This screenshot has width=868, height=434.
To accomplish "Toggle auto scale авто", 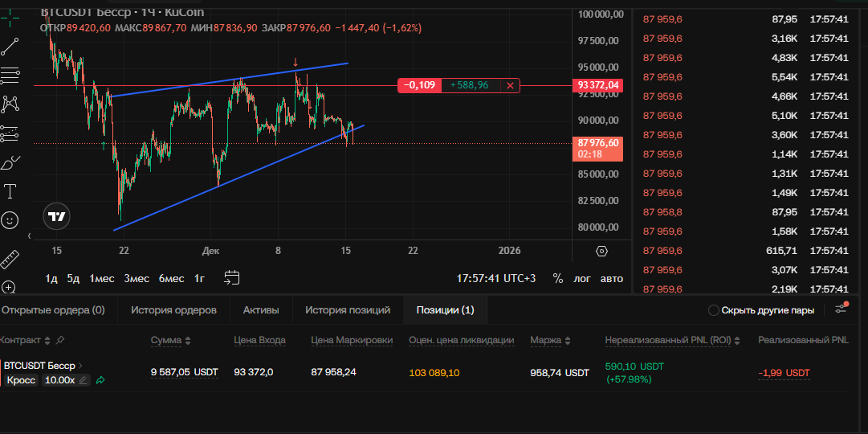I will 612,278.
